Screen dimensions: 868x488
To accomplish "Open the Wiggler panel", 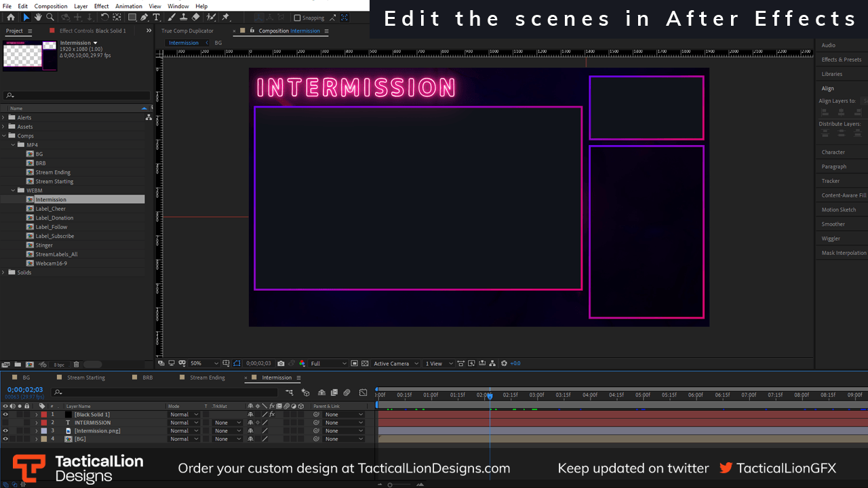I will 831,239.
